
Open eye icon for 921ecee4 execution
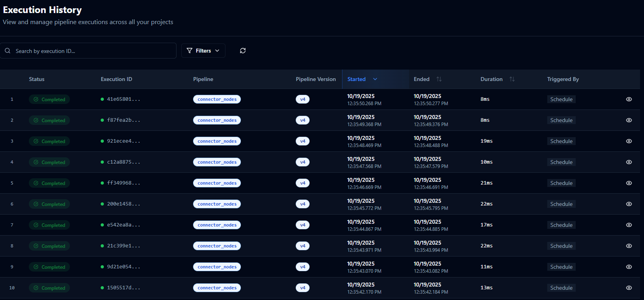pos(629,141)
